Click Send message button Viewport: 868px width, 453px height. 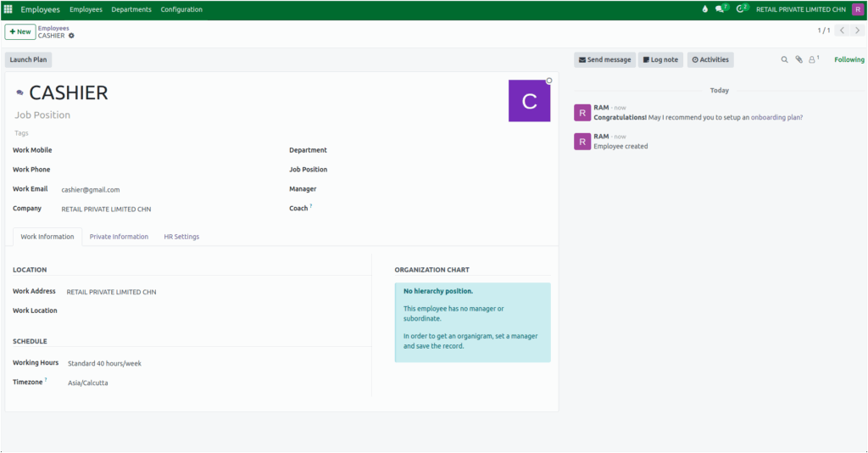click(x=604, y=60)
